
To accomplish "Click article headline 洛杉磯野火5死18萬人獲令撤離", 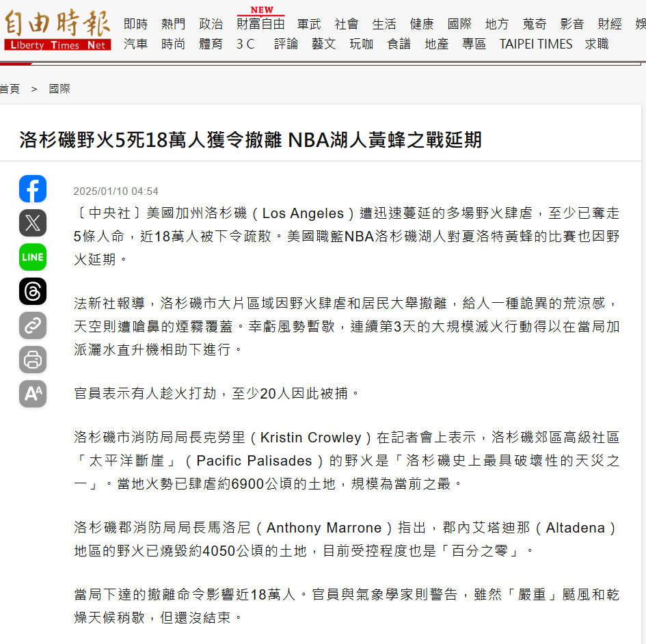I will tap(151, 139).
